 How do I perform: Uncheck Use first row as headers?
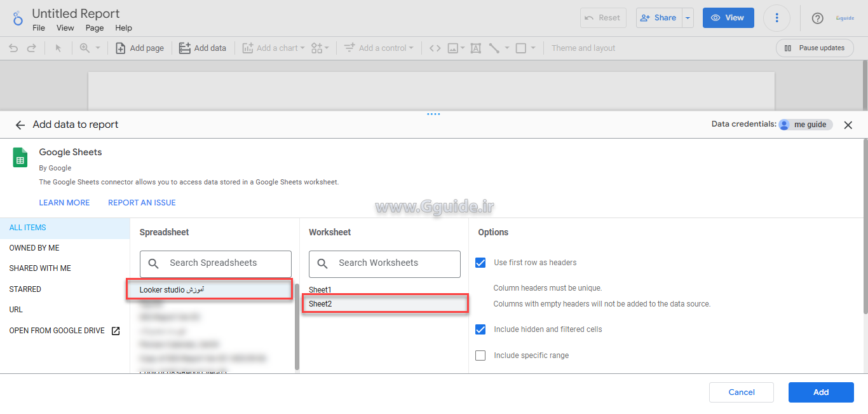(x=480, y=262)
